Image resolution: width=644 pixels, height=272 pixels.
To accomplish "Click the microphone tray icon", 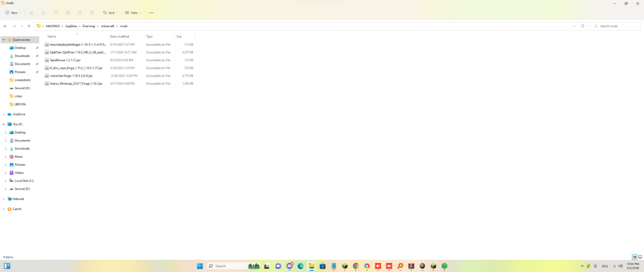I will [x=595, y=266].
